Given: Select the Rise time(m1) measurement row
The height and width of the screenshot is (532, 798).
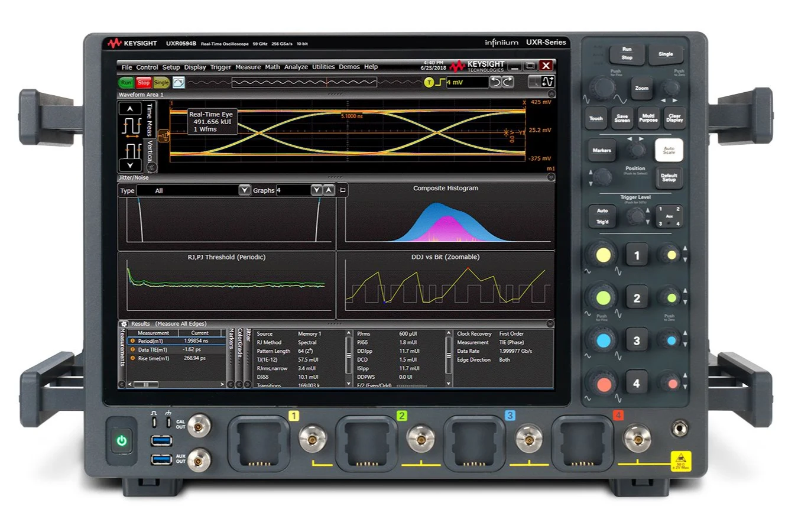Looking at the screenshot, I should coord(177,358).
